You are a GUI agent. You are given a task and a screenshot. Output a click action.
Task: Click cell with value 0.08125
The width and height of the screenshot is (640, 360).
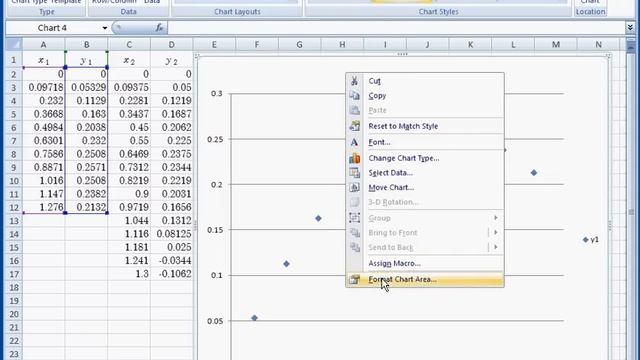tap(171, 234)
